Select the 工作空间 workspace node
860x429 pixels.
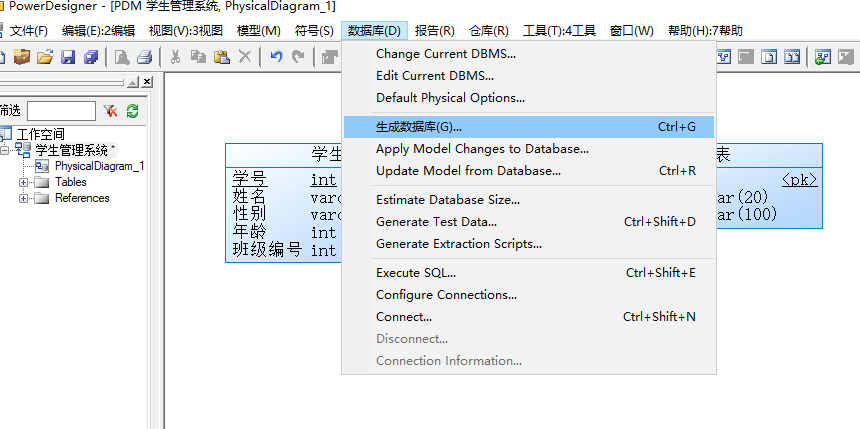point(41,134)
